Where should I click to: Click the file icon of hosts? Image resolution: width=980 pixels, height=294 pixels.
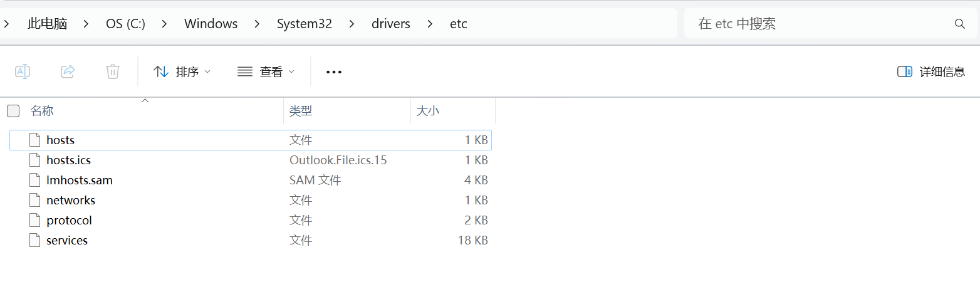[x=35, y=140]
